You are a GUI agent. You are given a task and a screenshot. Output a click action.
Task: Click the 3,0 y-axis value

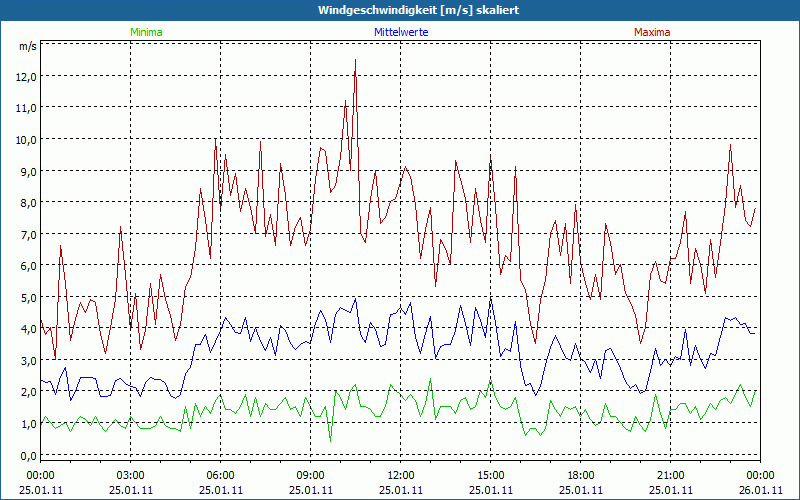pyautogui.click(x=29, y=361)
